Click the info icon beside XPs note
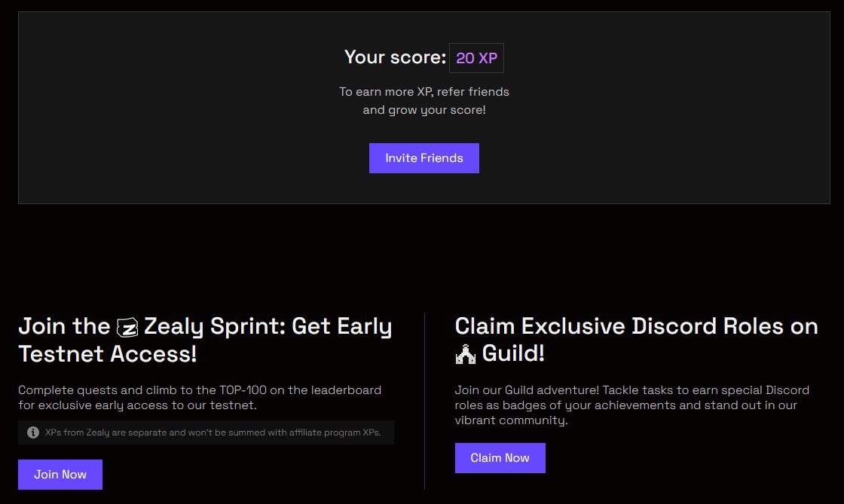Viewport: 844px width, 504px height. point(33,432)
